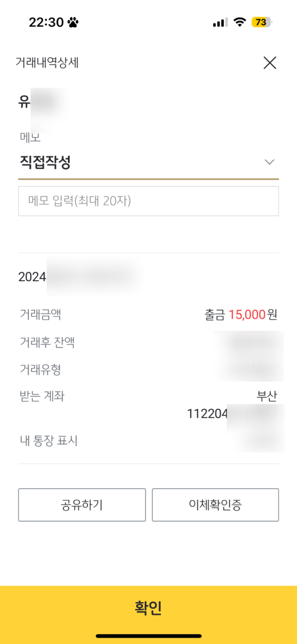Tap the cellular signal bars icon
The image size is (297, 644).
click(220, 23)
